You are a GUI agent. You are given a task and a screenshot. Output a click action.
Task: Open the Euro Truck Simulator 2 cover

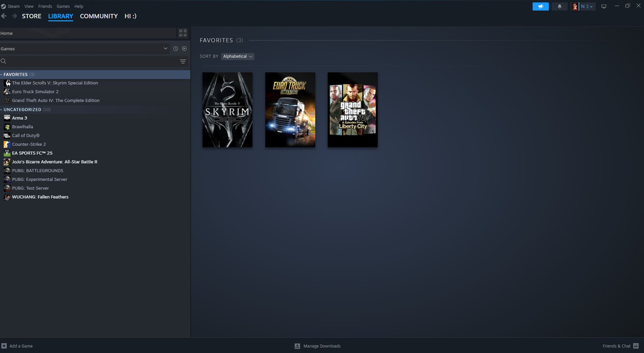pyautogui.click(x=290, y=110)
